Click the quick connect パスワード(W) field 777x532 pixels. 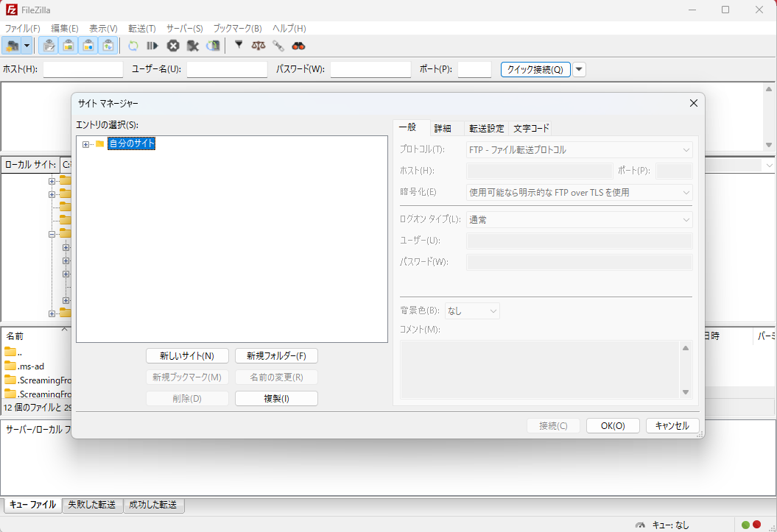click(x=370, y=69)
